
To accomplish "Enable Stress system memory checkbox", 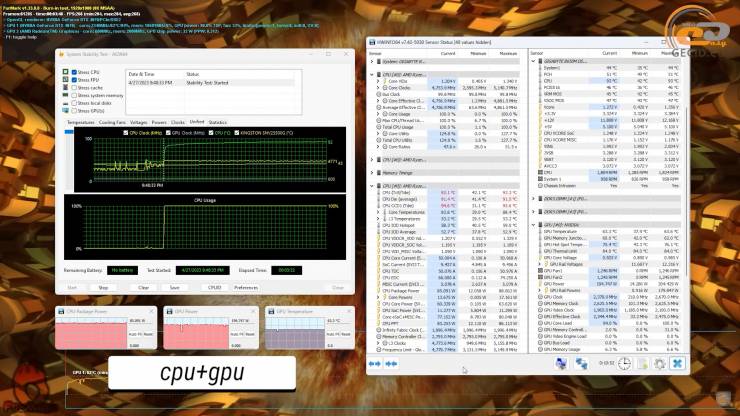I will click(x=74, y=95).
